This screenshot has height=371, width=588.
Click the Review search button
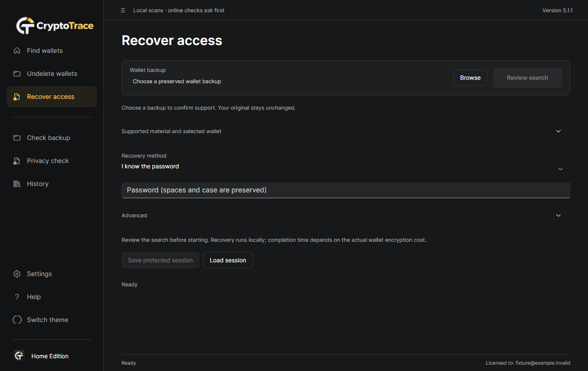click(x=527, y=78)
